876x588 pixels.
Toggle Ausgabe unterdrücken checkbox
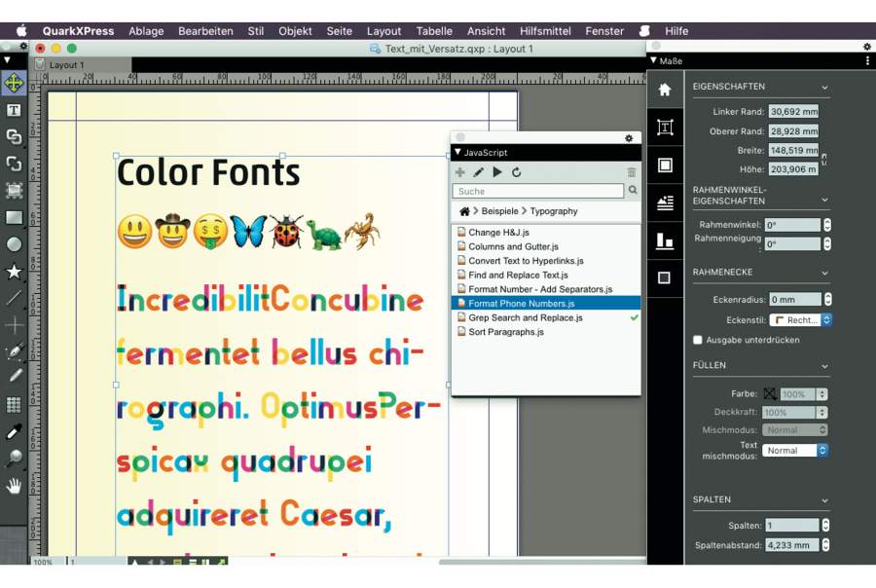[697, 340]
